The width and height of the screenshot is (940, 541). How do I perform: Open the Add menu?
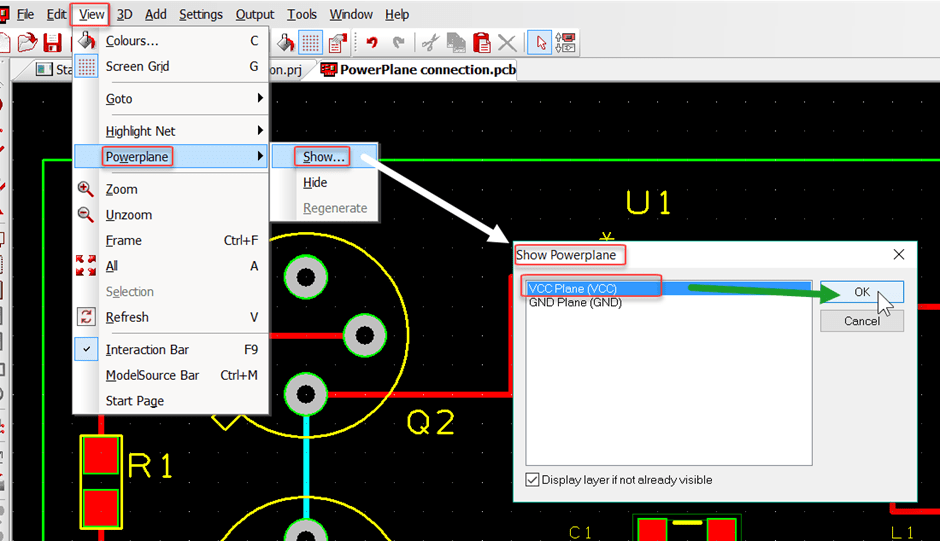point(155,14)
